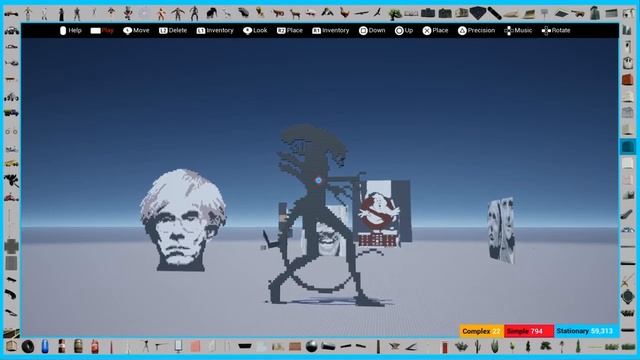
Task: Select the black cylinder item in the top row
Action: coord(494,13)
